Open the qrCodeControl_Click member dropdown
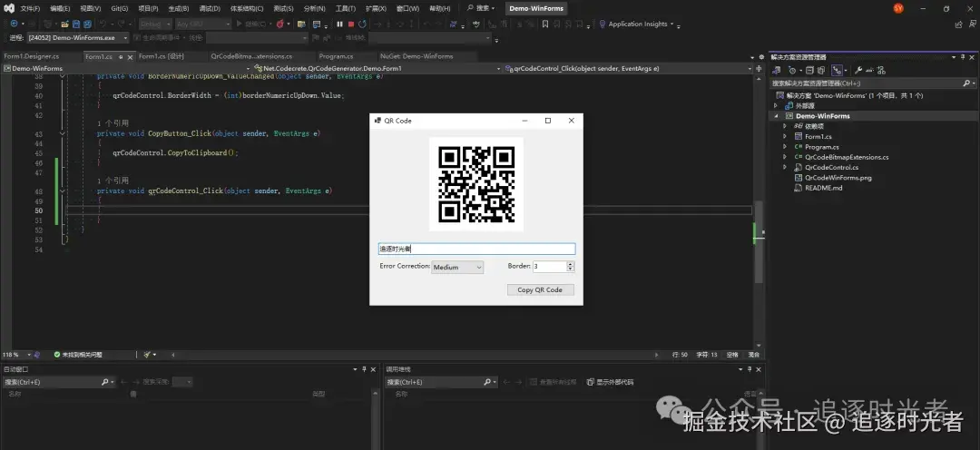 click(627, 69)
